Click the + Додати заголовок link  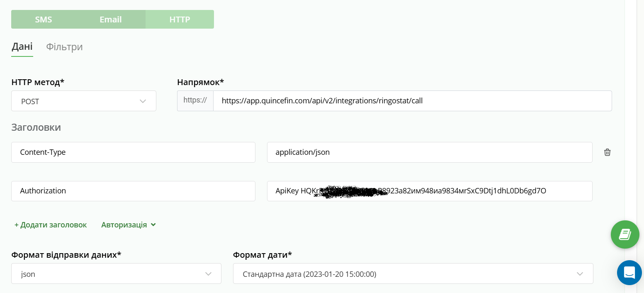[x=51, y=225]
